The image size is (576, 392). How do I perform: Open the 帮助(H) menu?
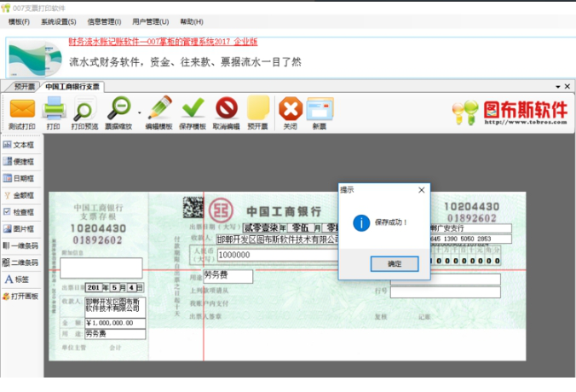coord(192,21)
